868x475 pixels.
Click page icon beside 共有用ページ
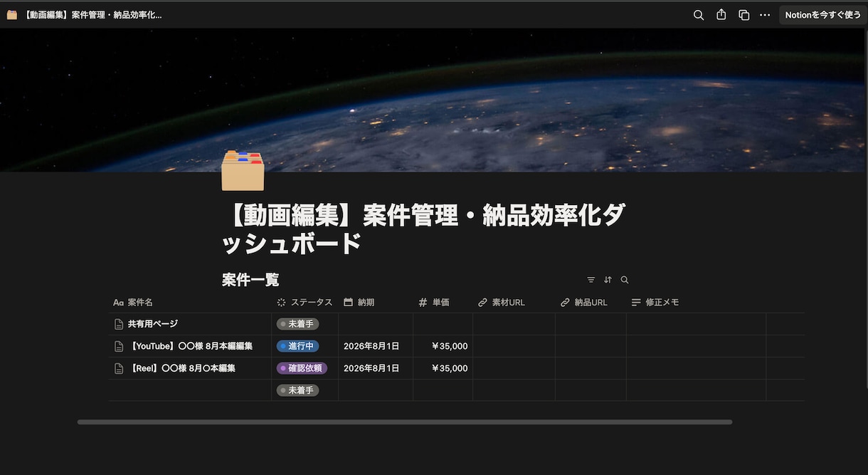pyautogui.click(x=119, y=324)
